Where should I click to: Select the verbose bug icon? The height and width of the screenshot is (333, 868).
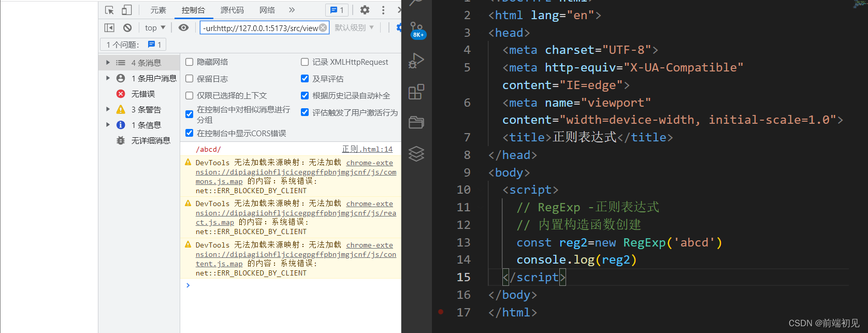121,140
